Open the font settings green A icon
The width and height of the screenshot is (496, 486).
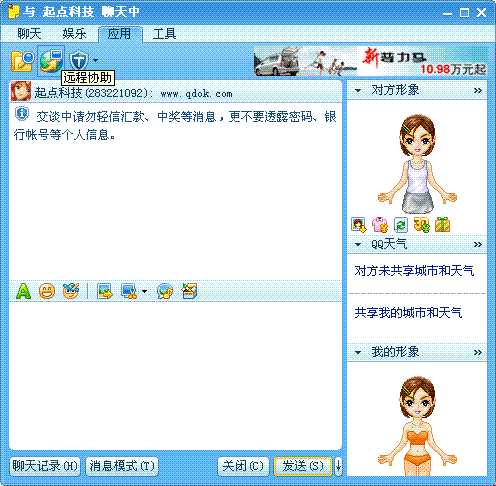(x=23, y=291)
